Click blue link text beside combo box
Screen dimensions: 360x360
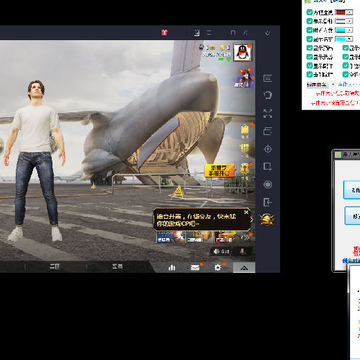(x=349, y=85)
